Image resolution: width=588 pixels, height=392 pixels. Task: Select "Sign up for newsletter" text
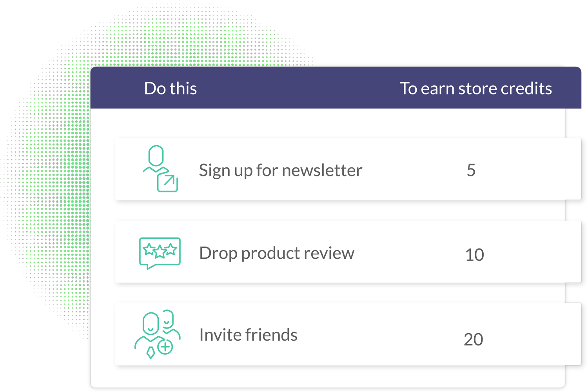coord(280,170)
